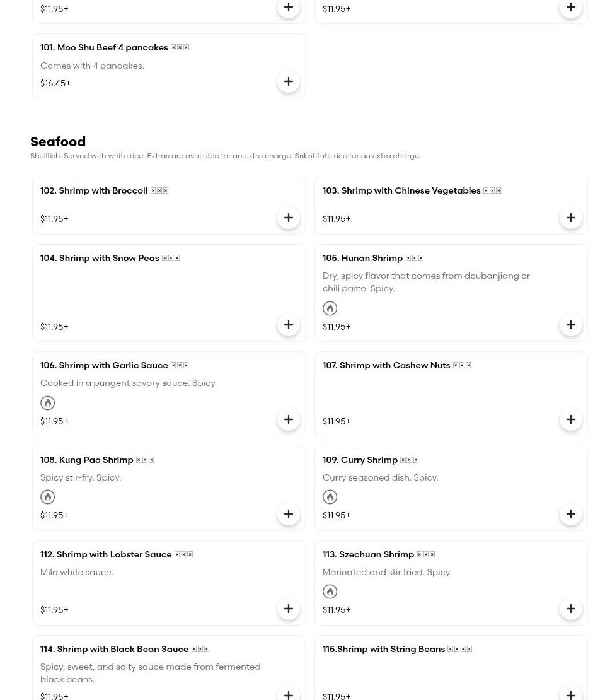Screen dimensions: 605x700
Task: Click plus icon for Shrimp with Chinese Vegetables
Action: pyautogui.click(x=571, y=218)
